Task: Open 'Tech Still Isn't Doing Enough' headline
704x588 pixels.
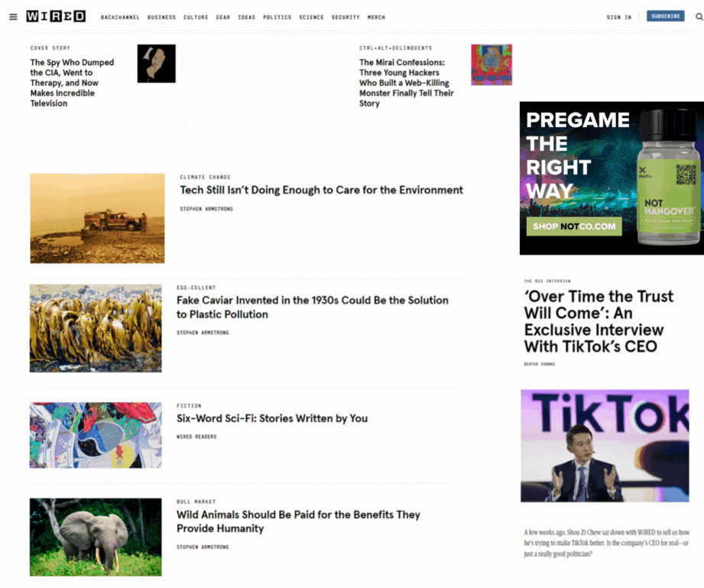Action: click(322, 190)
